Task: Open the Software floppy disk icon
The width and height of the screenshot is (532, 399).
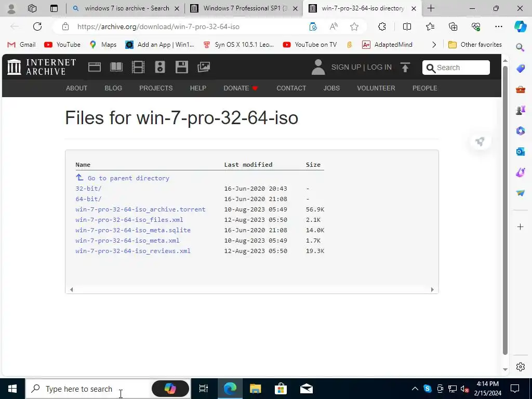Action: [181, 67]
